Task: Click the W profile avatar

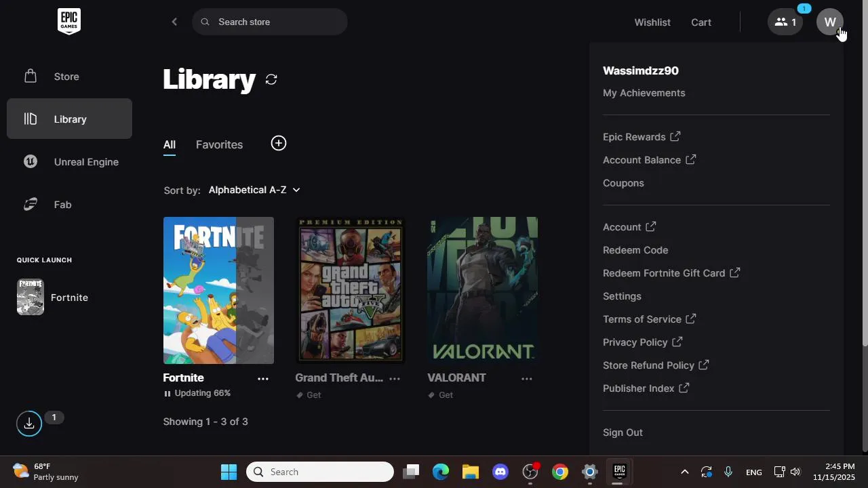Action: [830, 22]
